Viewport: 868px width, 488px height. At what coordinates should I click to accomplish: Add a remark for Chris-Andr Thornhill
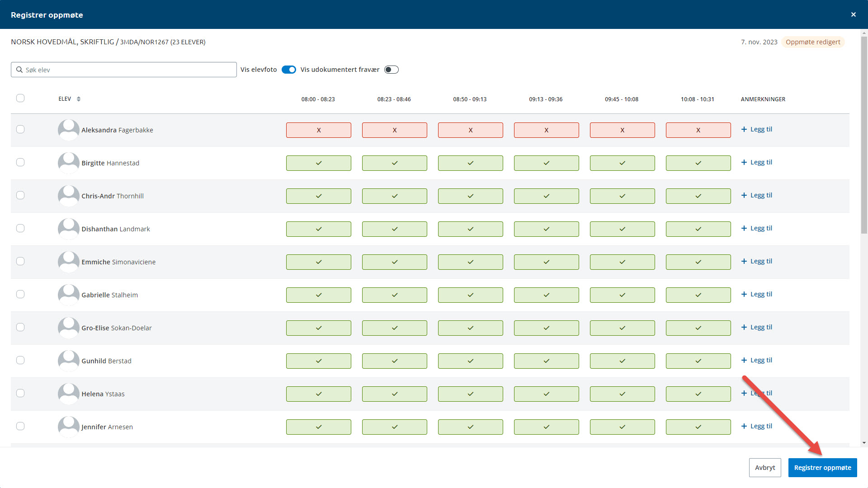[x=757, y=195]
